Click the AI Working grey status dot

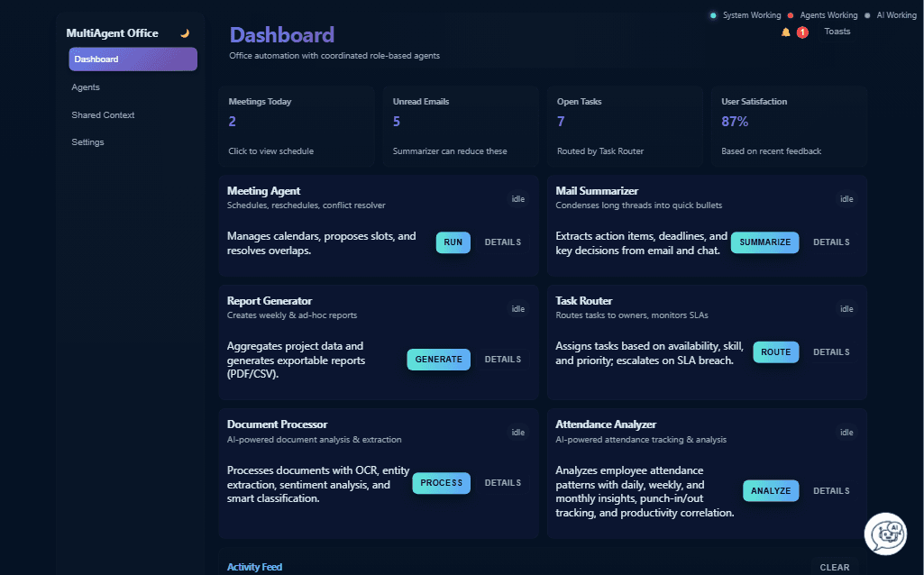pos(867,15)
